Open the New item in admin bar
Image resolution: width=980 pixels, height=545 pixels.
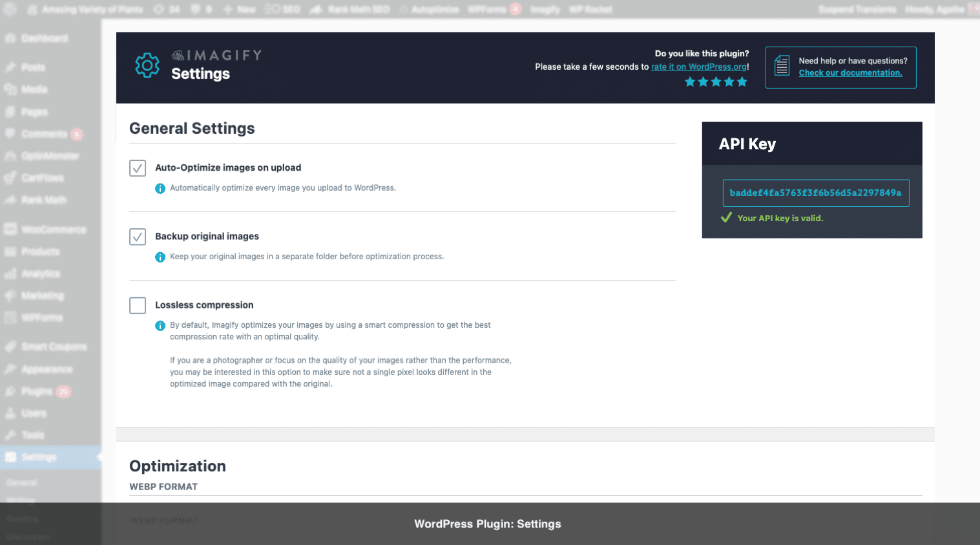point(240,9)
